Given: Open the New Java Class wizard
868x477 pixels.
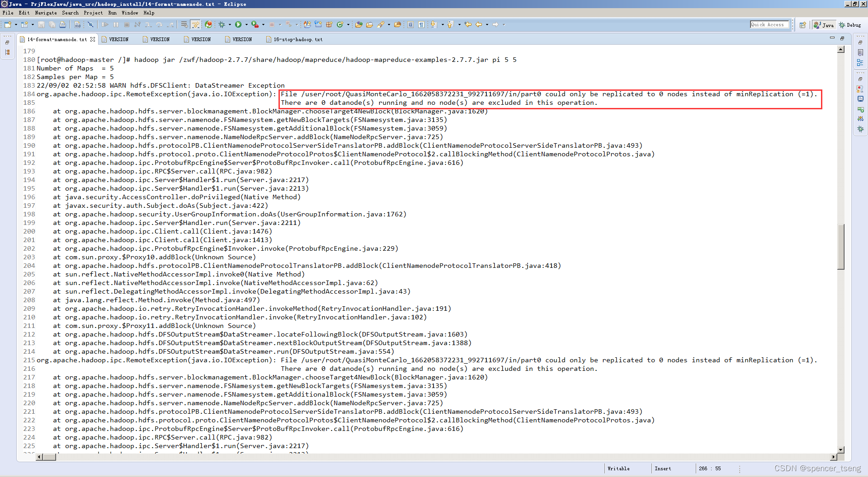Looking at the screenshot, I should (x=340, y=24).
